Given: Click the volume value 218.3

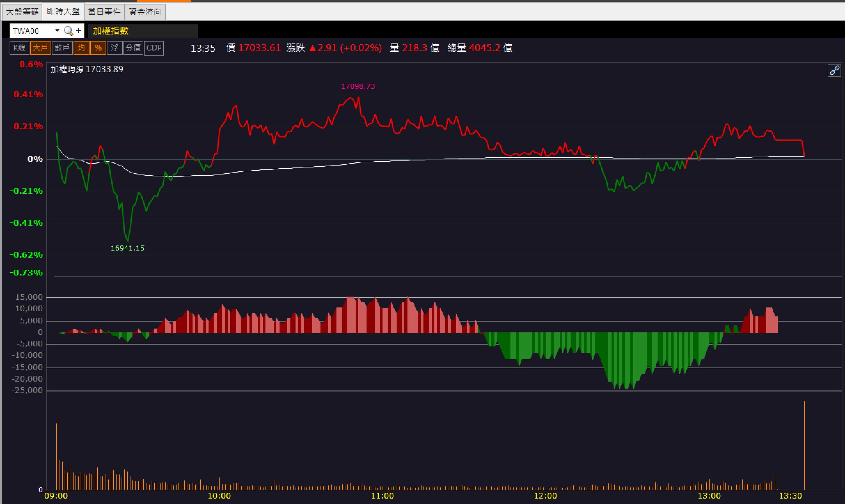Looking at the screenshot, I should click(415, 48).
